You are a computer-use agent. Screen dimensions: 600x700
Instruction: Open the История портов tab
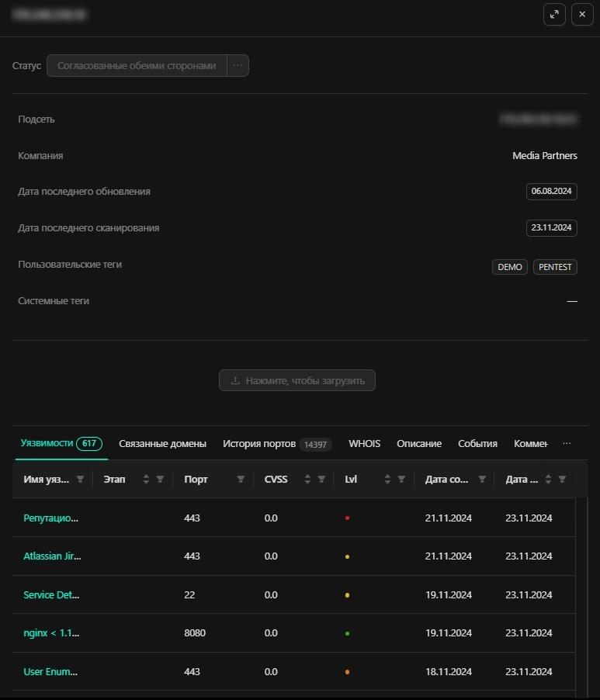click(x=259, y=444)
